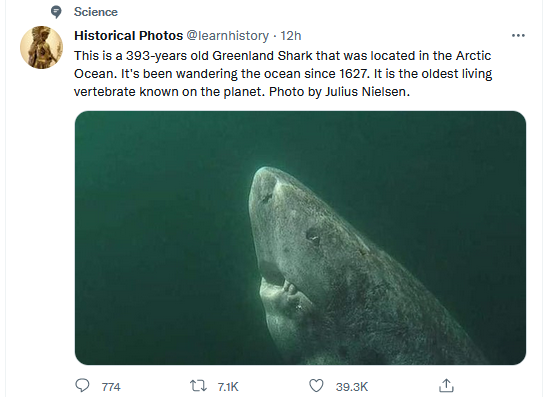This screenshot has width=559, height=397.
Task: Click the Science topic icon
Action: [x=56, y=12]
